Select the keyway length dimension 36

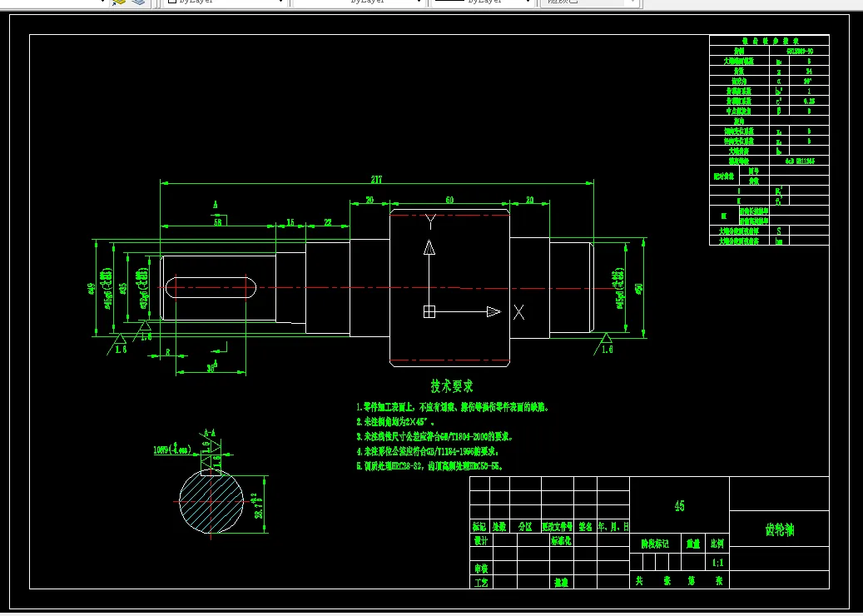point(212,368)
